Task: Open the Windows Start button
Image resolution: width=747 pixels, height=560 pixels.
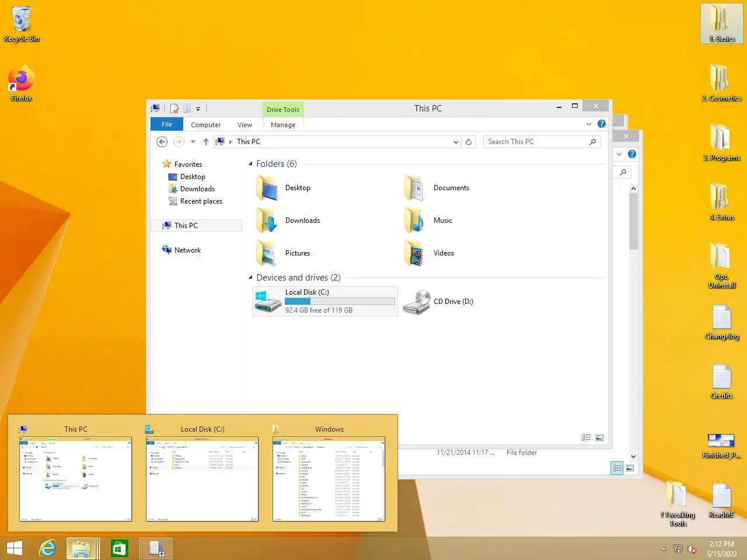Action: coord(15,548)
